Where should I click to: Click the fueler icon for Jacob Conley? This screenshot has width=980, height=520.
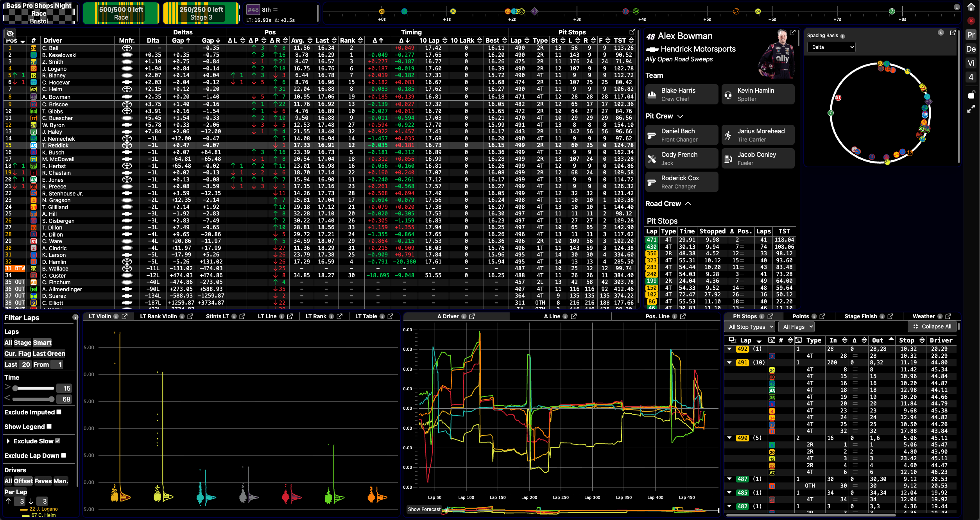coord(728,159)
